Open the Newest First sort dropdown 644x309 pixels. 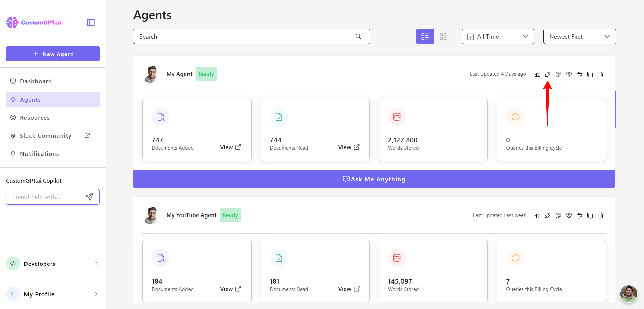(580, 36)
